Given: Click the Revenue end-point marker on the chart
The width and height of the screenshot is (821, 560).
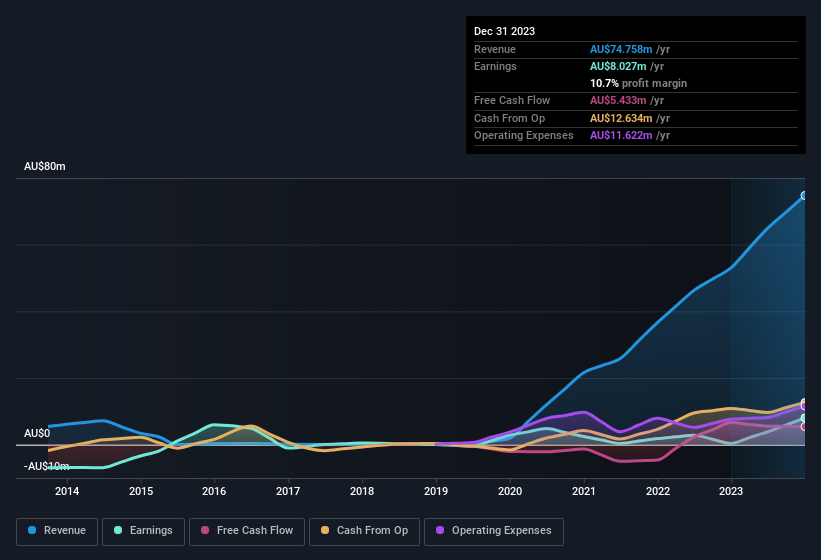Looking at the screenshot, I should coord(804,196).
